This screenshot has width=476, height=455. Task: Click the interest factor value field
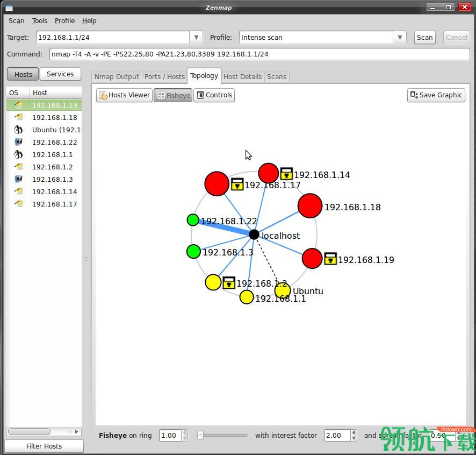pos(337,435)
